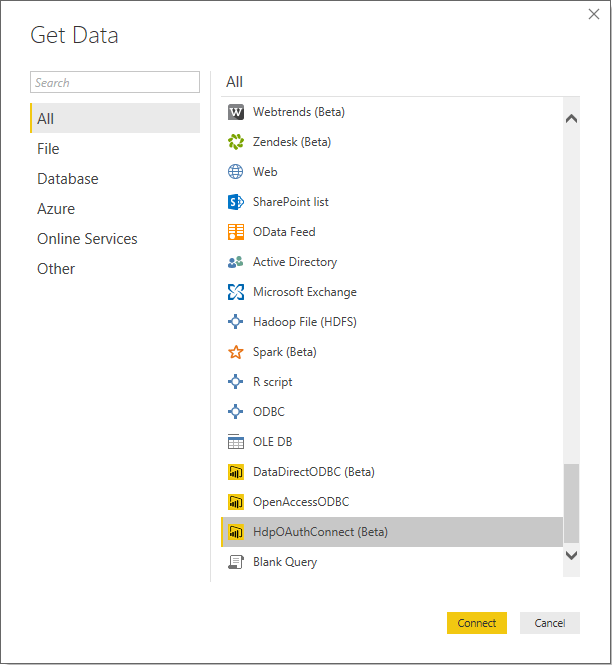Select the Blank Query icon
612x665 pixels.
236,562
